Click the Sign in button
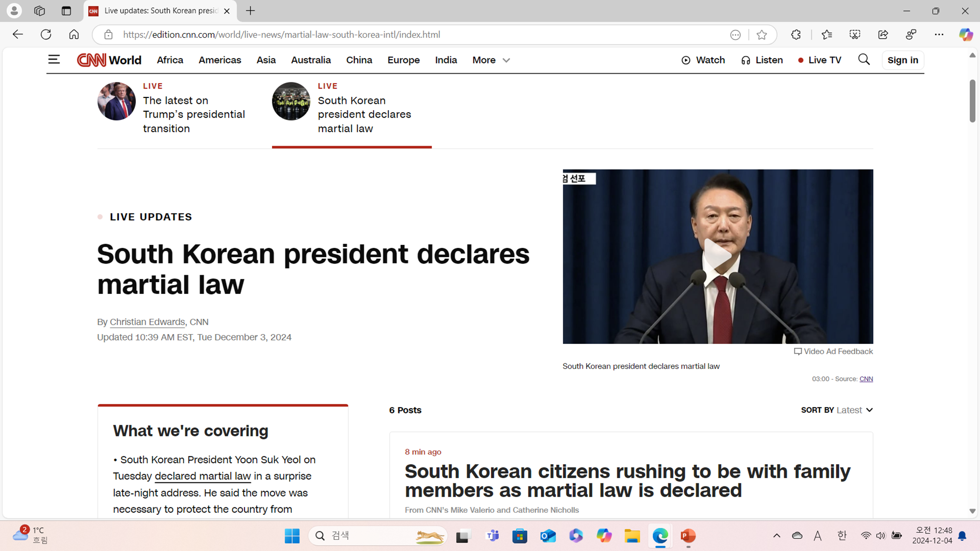Screen dimensions: 980x551 coord(903,60)
